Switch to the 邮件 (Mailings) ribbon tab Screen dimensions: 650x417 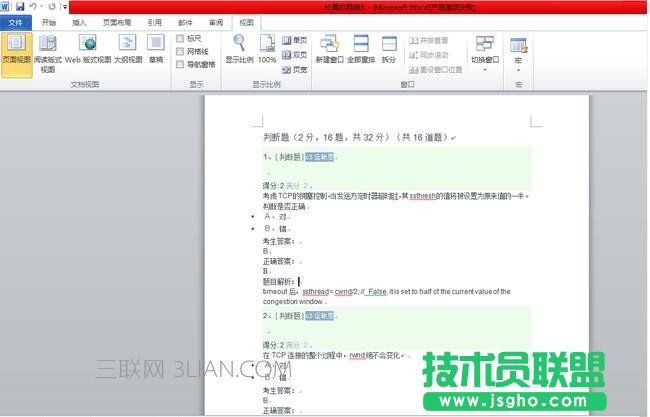[185, 22]
